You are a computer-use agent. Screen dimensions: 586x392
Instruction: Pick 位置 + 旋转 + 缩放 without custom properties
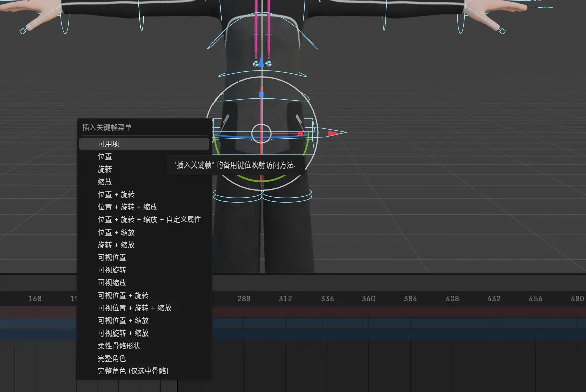pos(144,207)
